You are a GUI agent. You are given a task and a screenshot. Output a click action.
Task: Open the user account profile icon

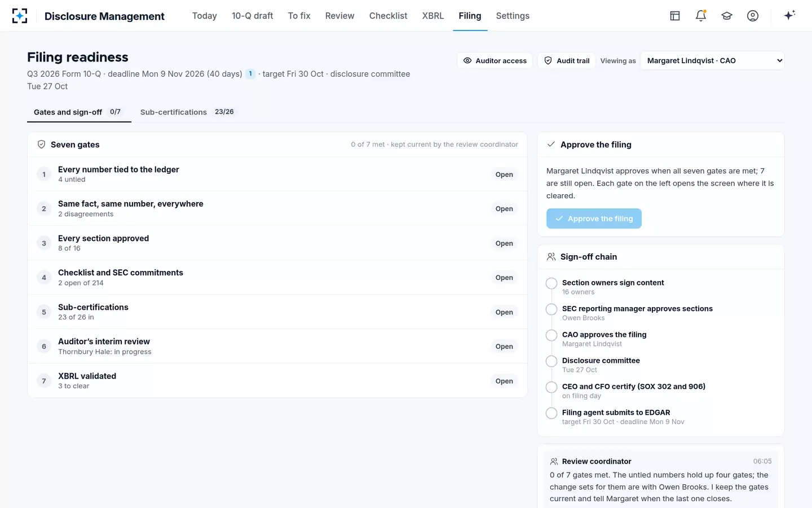coord(753,16)
